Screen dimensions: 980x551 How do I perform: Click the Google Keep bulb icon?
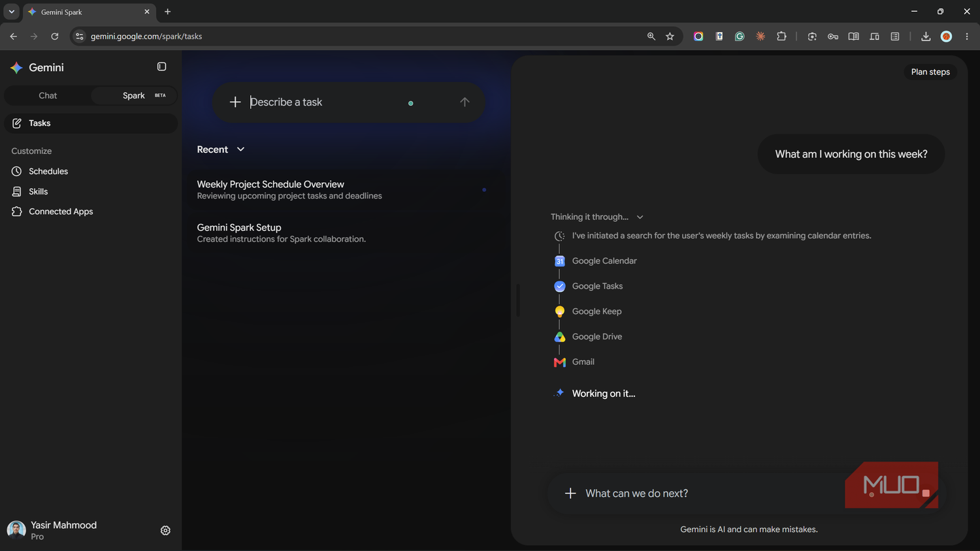click(x=560, y=311)
